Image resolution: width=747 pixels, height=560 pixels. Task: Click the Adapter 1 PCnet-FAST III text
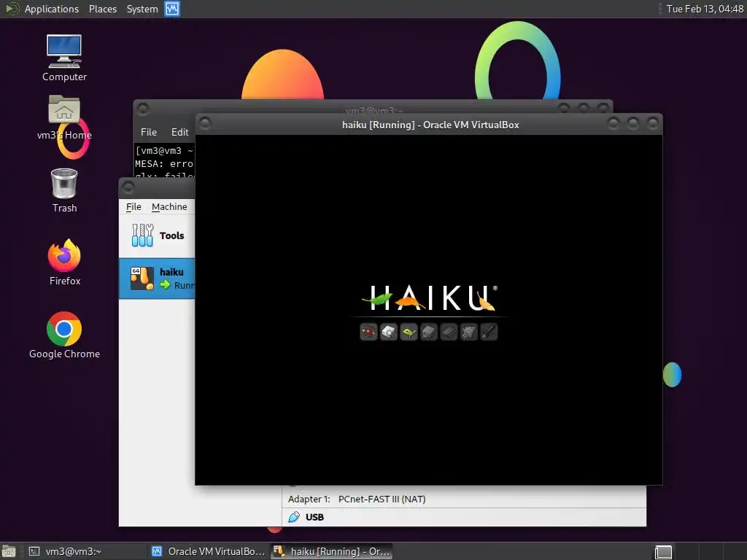357,499
